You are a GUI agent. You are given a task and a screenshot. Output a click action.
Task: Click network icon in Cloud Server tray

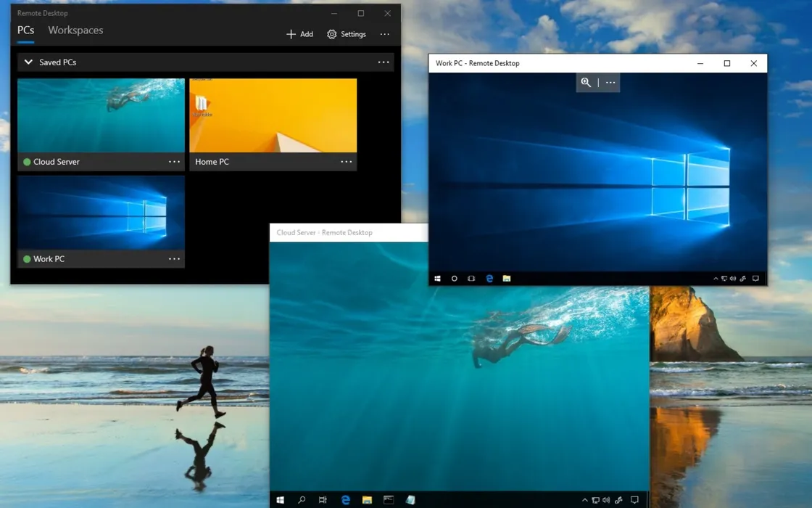coord(595,500)
